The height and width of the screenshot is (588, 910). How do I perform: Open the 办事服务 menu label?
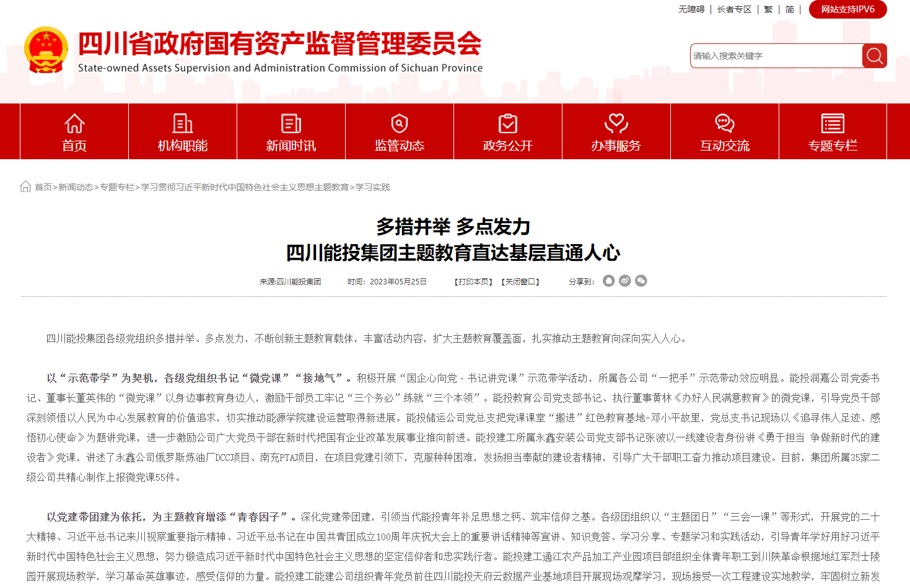point(616,146)
